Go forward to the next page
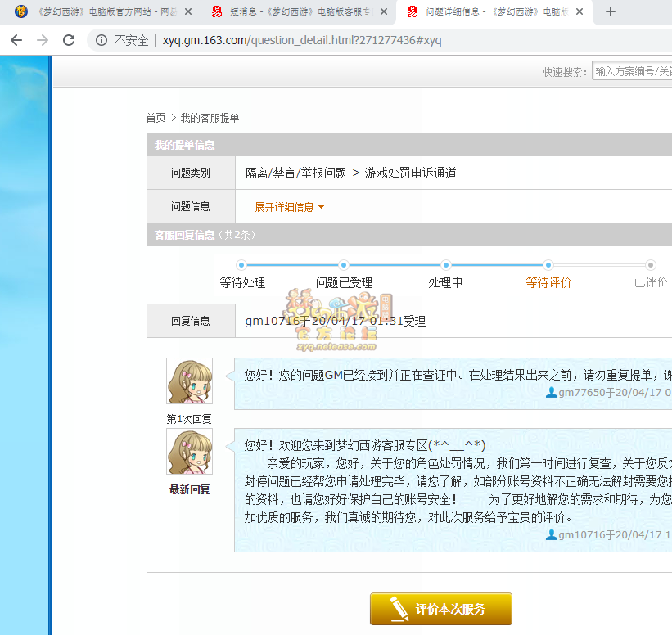This screenshot has height=635, width=672. click(x=43, y=40)
